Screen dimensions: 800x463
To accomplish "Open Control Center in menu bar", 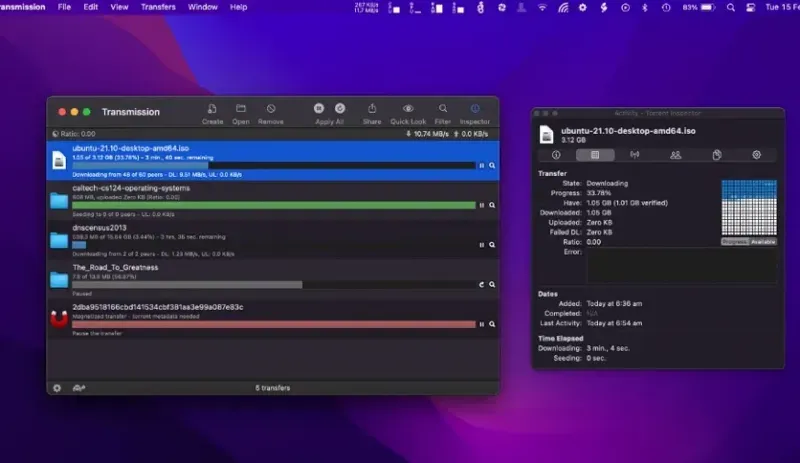I will pos(751,8).
